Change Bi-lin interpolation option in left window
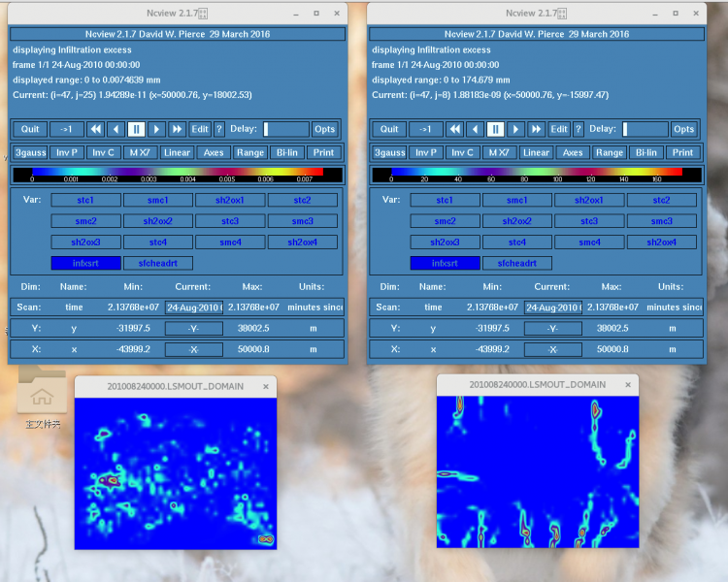 (286, 152)
